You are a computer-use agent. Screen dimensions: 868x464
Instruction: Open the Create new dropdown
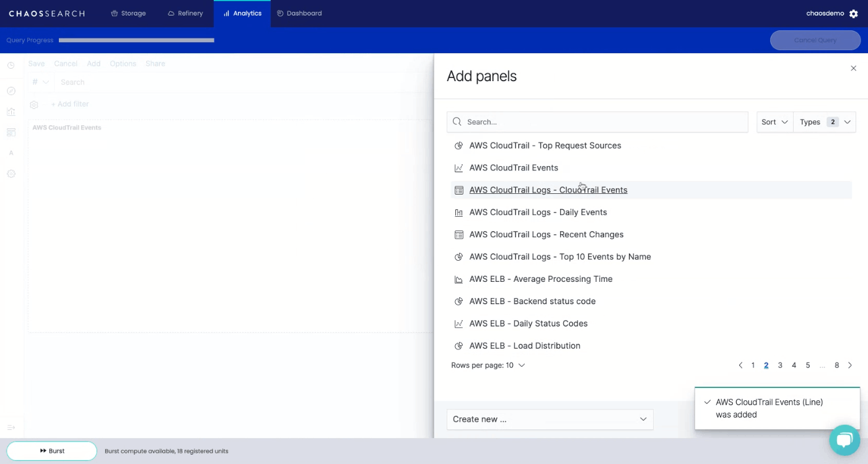coord(550,419)
